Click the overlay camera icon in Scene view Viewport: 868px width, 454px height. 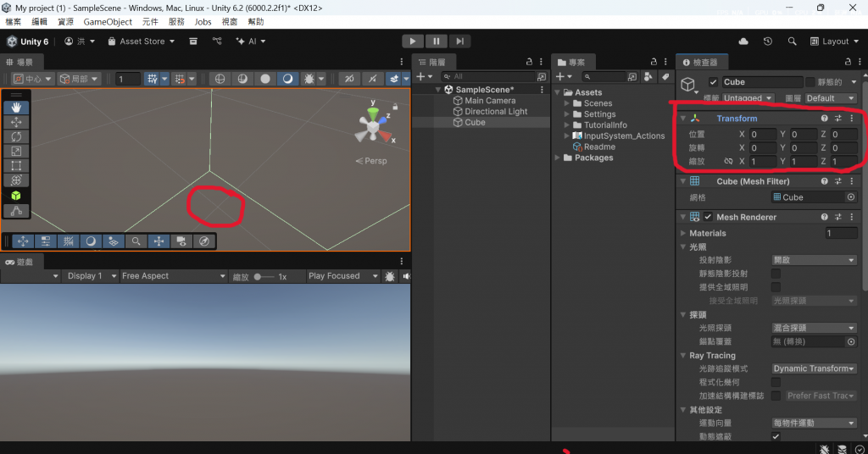[181, 241]
